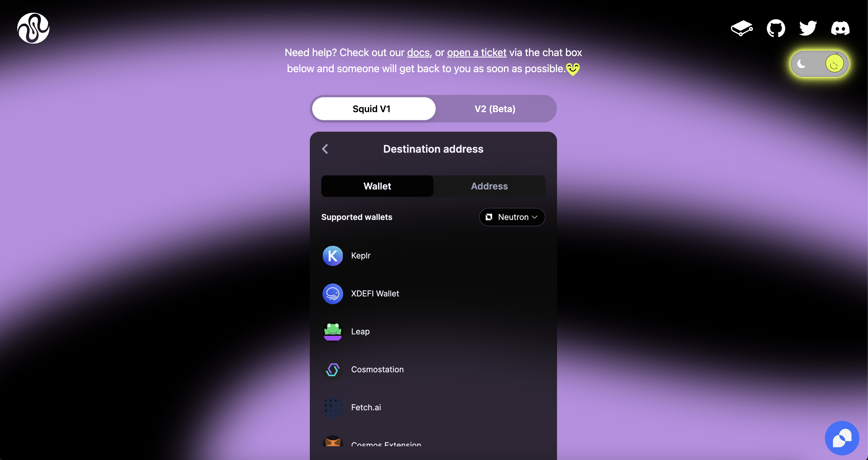Viewport: 868px width, 460px height.
Task: Open the GitHub icon link
Action: coord(776,28)
